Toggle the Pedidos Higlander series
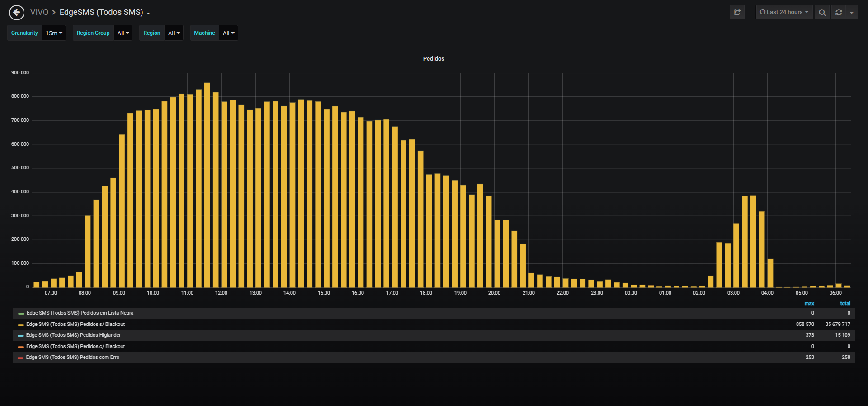868x406 pixels. click(73, 335)
